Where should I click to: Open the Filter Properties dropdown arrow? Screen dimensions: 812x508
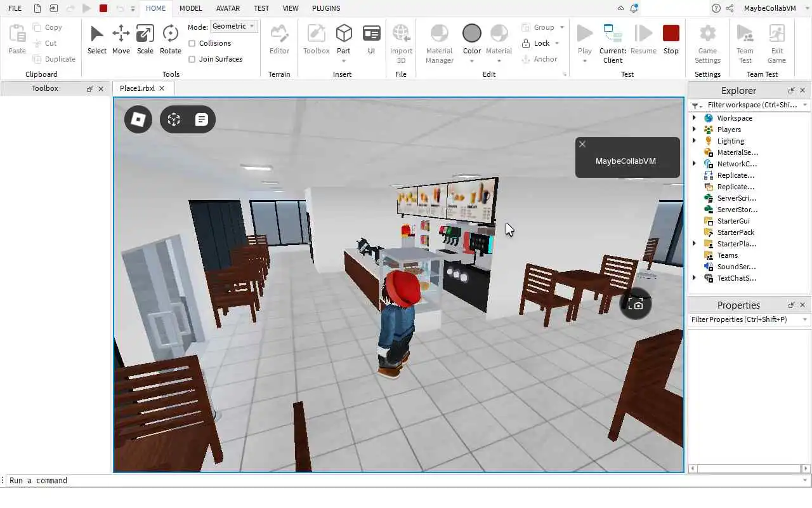coord(805,319)
